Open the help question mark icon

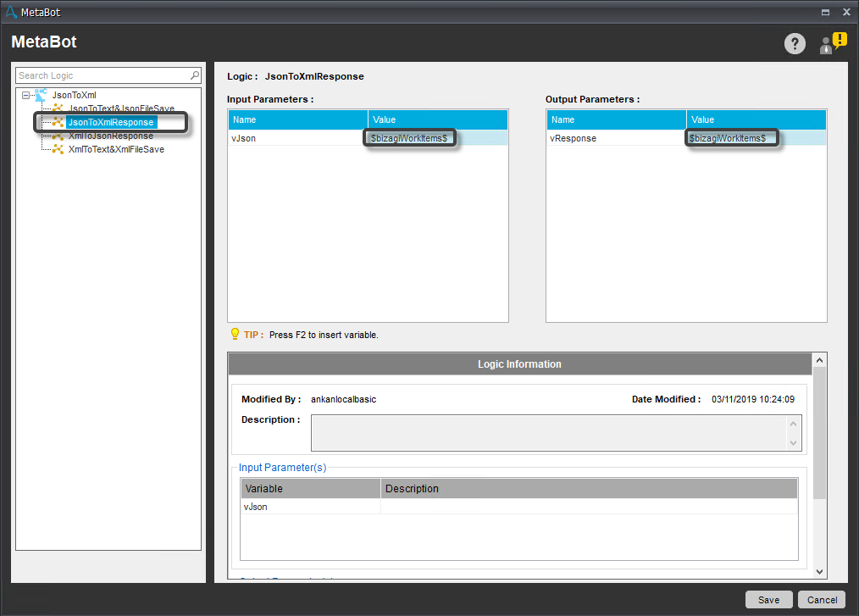795,43
